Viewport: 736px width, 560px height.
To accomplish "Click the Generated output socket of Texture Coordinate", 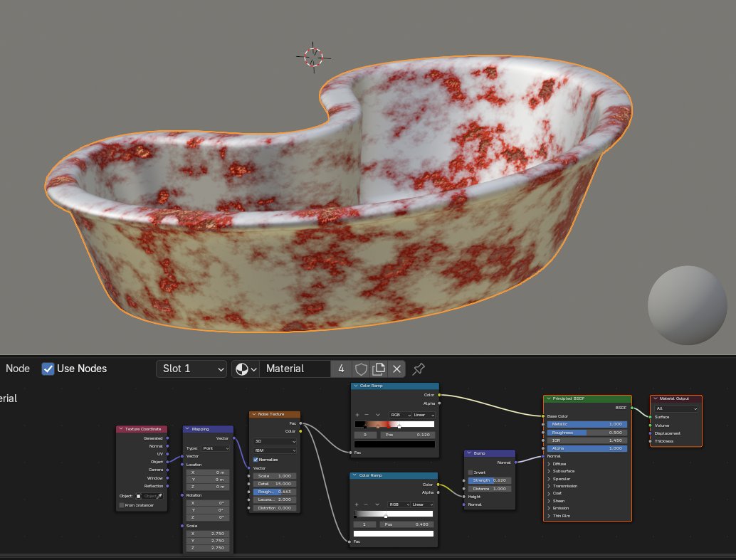I will point(167,438).
